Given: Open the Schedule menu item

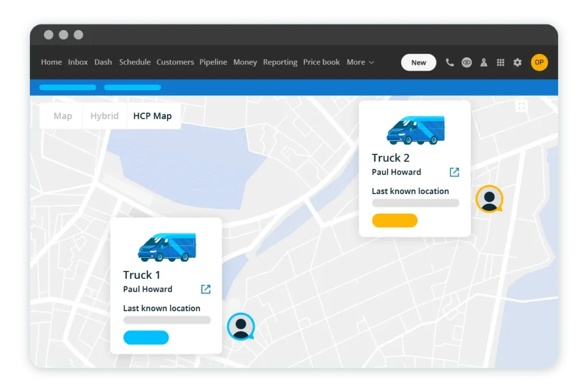Looking at the screenshot, I should (135, 62).
